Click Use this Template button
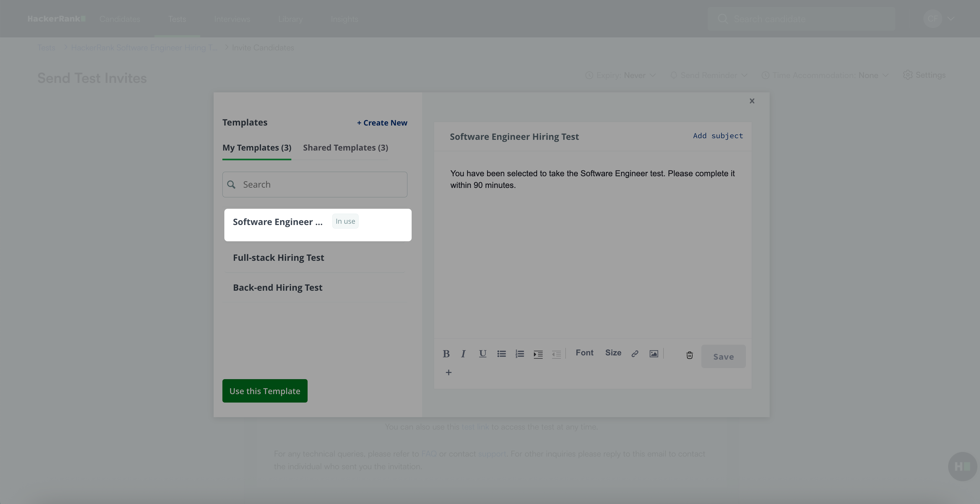 point(265,391)
